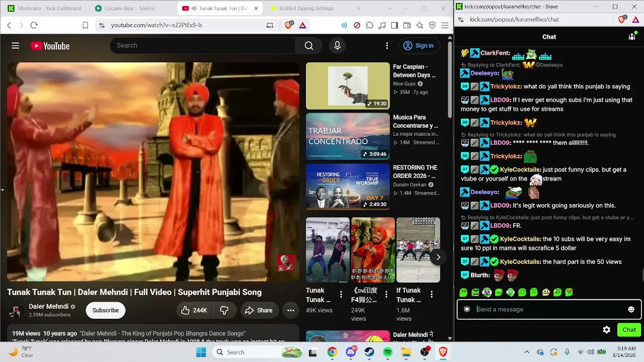Click the KyleCocktails username on the vtube message
This screenshot has width=644, height=362.
coord(520,169)
